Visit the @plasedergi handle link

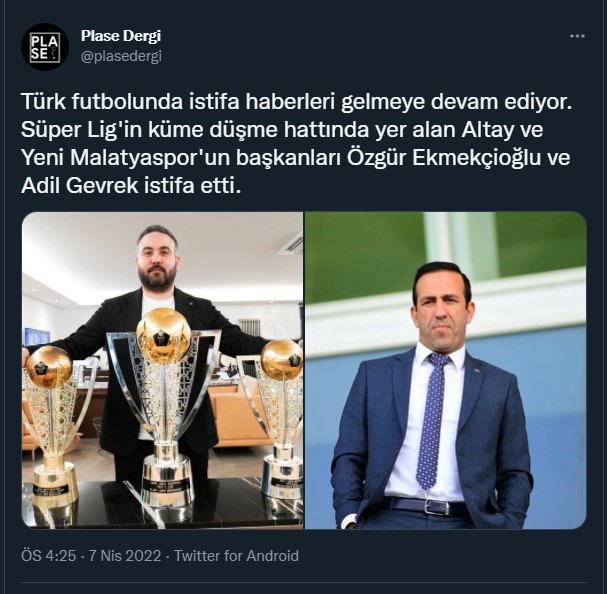click(121, 57)
